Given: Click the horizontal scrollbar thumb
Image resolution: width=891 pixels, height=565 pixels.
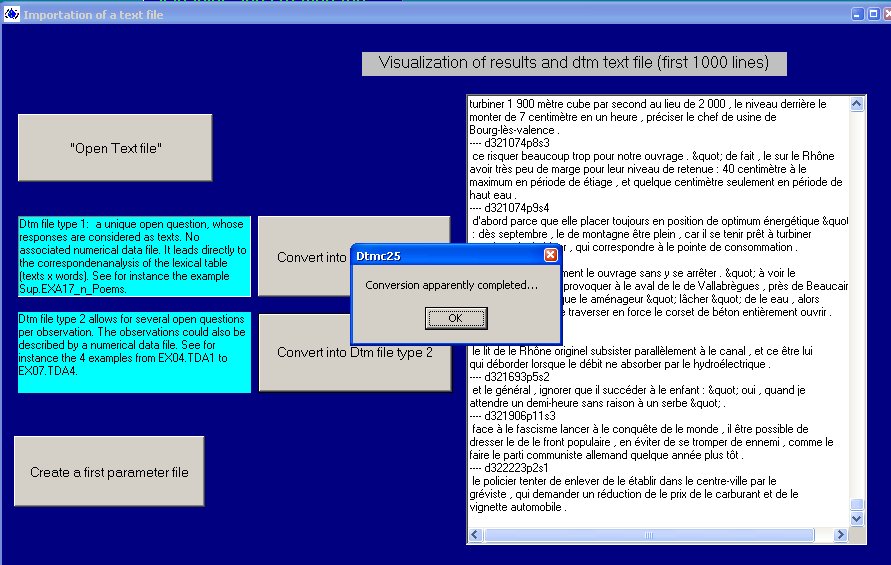Looking at the screenshot, I should tap(649, 535).
